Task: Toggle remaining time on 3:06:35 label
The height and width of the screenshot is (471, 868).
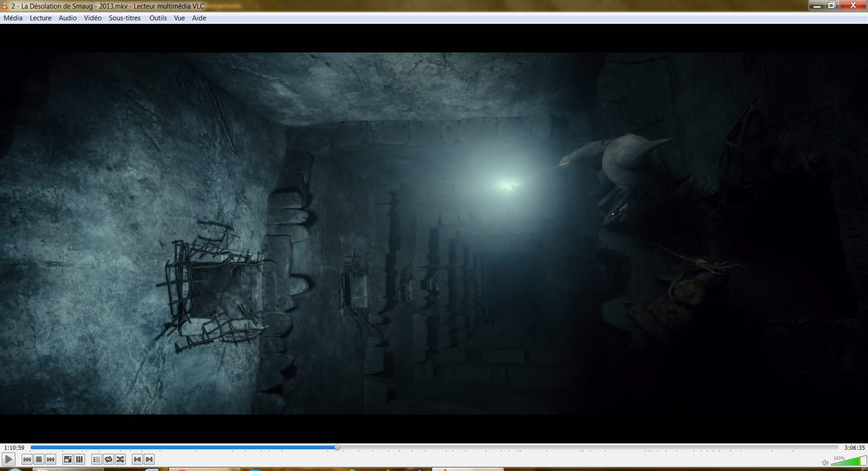Action: click(854, 447)
